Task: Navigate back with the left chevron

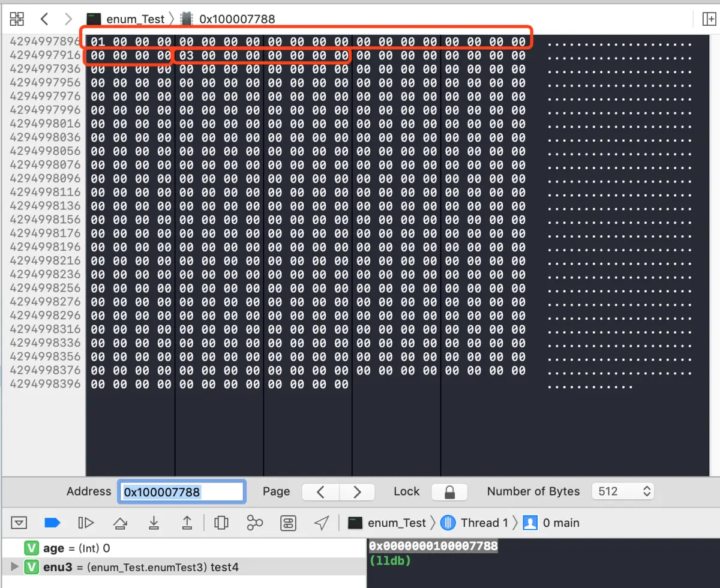Action: click(x=45, y=19)
